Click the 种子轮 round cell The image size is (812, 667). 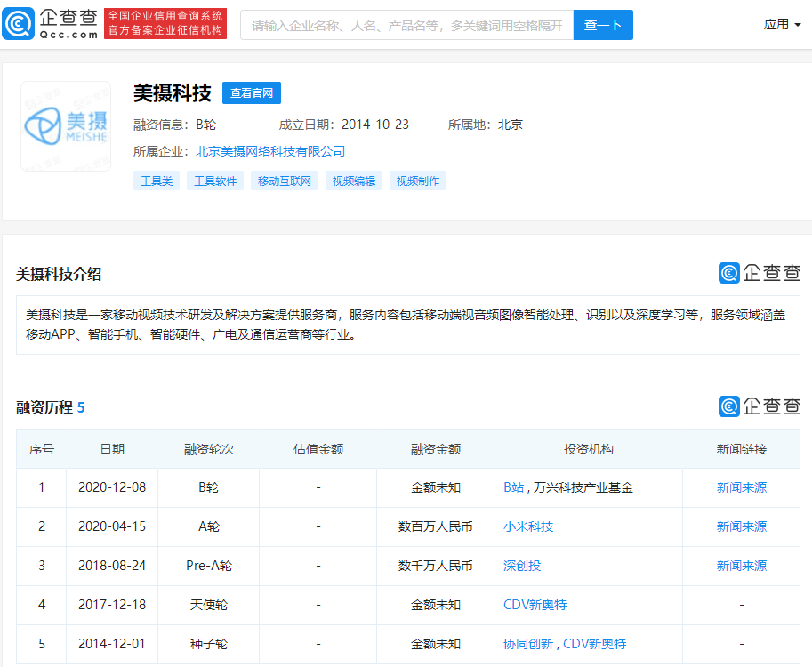[x=209, y=644]
